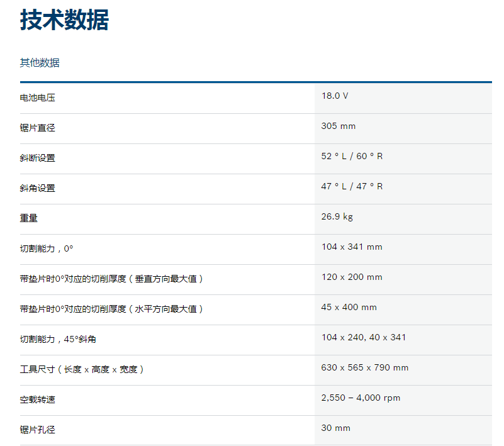
Task: Click the 工具尺寸 row label
Action: [82, 369]
